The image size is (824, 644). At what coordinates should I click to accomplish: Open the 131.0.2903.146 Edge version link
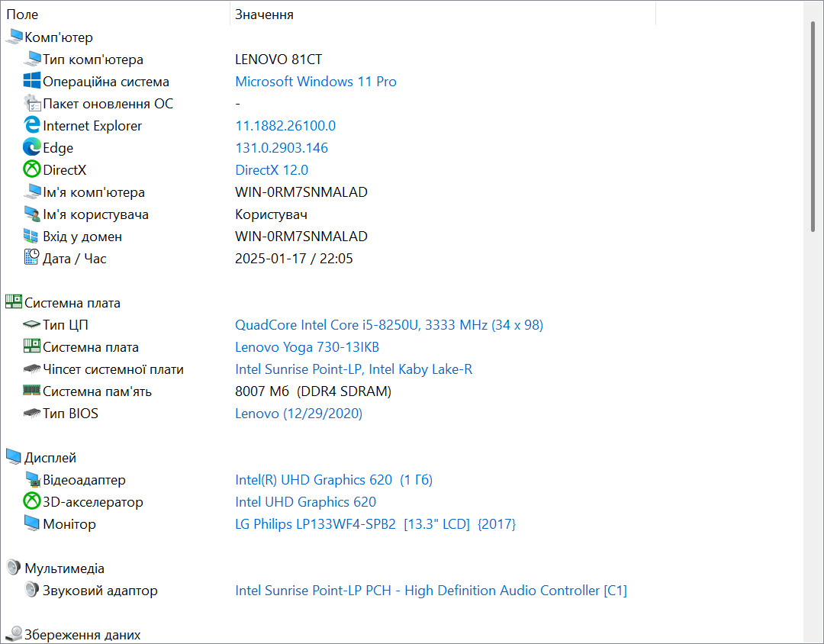(282, 148)
